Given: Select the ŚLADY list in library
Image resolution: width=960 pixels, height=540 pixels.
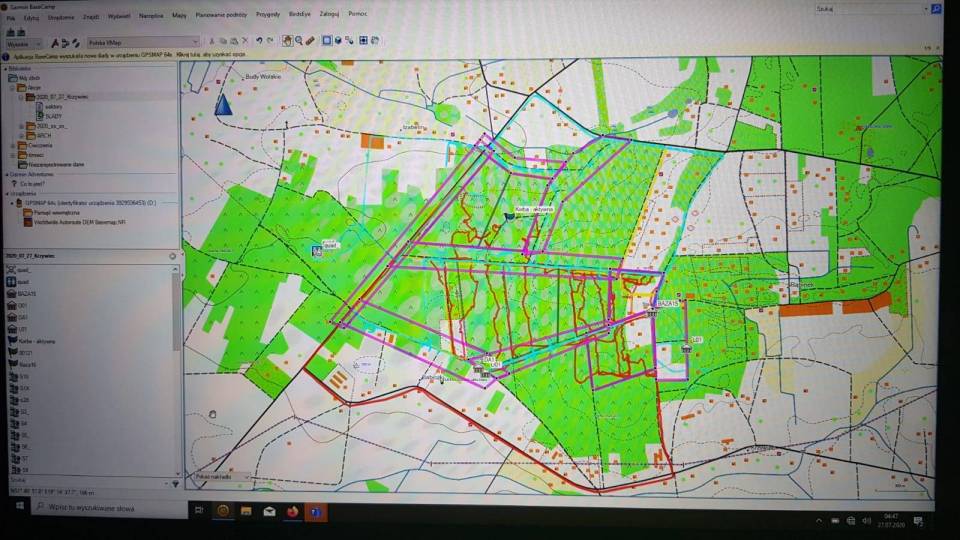Looking at the screenshot, I should [53, 117].
